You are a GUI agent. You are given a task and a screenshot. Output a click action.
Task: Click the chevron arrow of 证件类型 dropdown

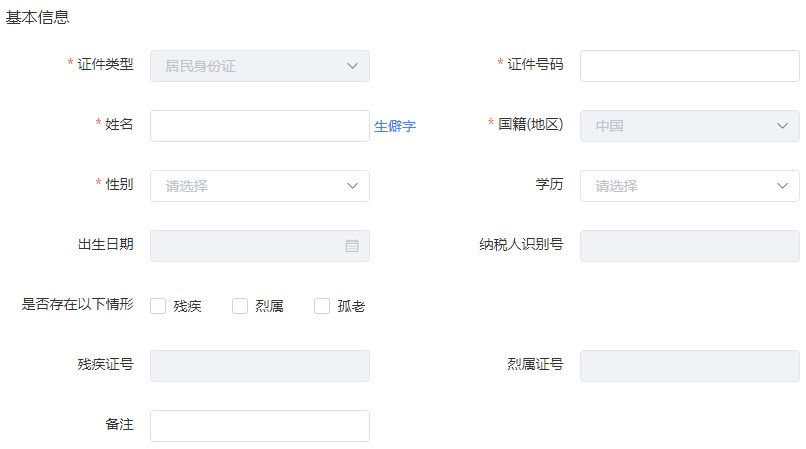tap(352, 66)
